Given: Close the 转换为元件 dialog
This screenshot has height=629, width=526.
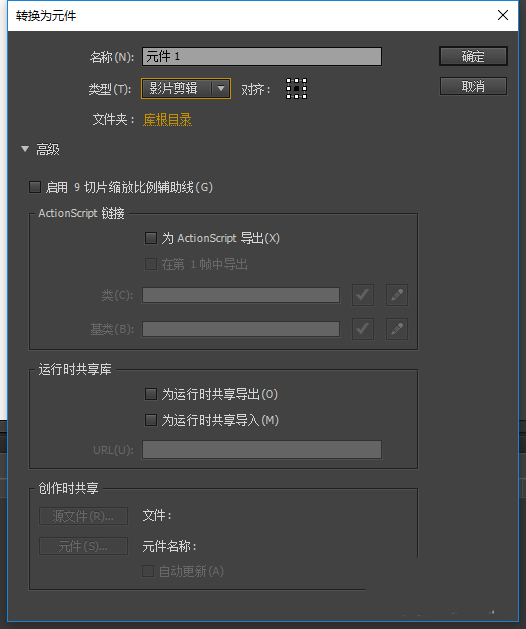Looking at the screenshot, I should click(503, 15).
